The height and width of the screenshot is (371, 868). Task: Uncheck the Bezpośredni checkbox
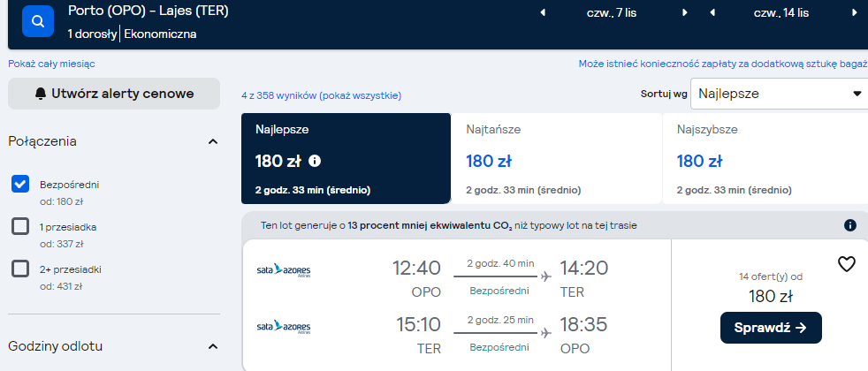pos(20,184)
